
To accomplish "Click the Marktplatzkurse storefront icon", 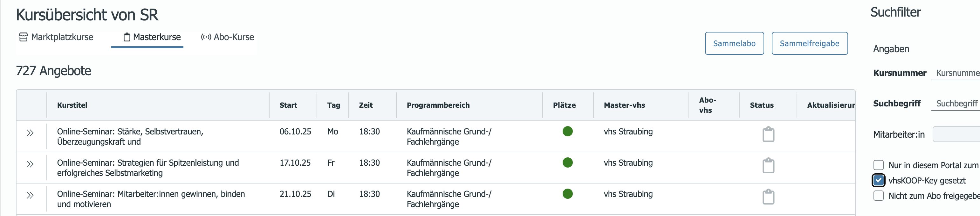I will [x=23, y=37].
